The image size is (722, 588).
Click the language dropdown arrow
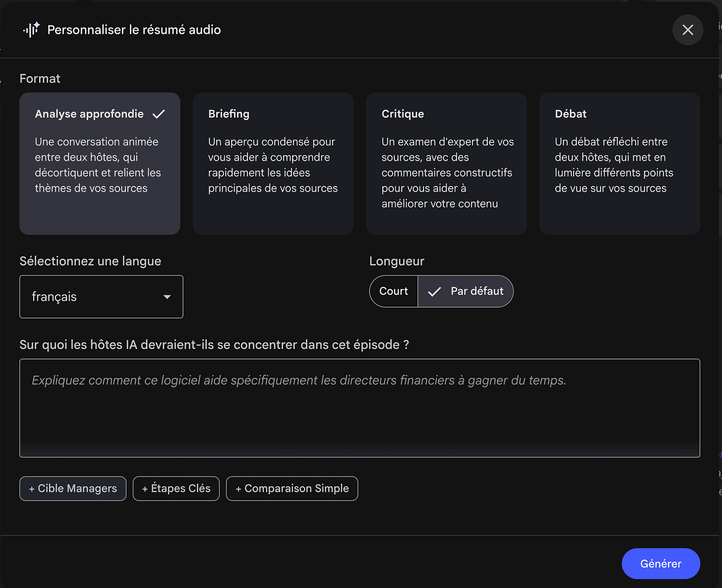click(167, 297)
